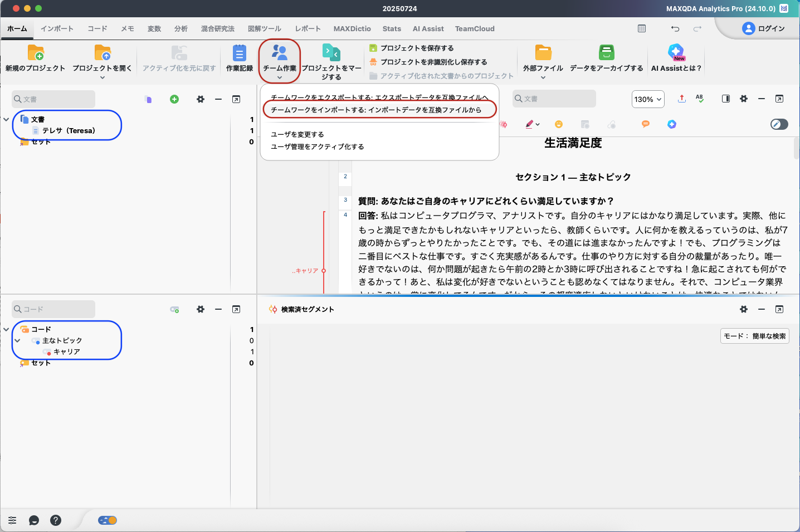Collapse the コード tree root
800x532 pixels.
point(6,329)
